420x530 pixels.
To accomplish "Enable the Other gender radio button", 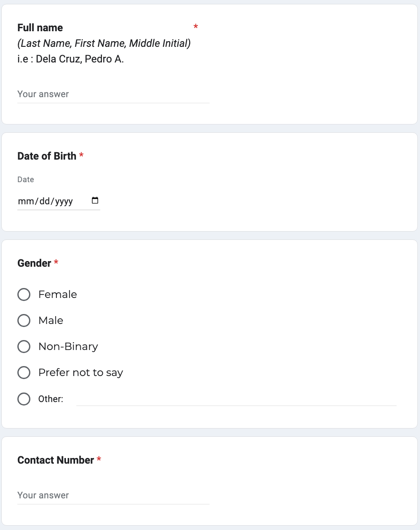I will 24,399.
